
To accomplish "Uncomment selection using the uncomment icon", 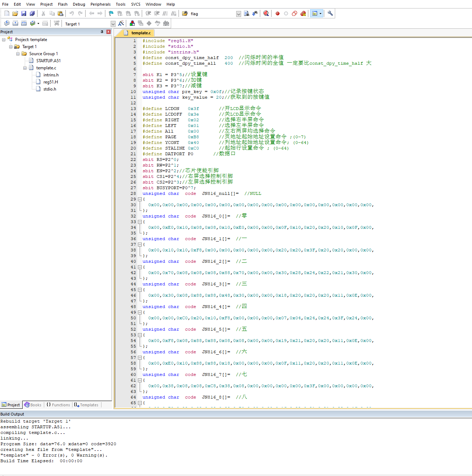I will (174, 13).
